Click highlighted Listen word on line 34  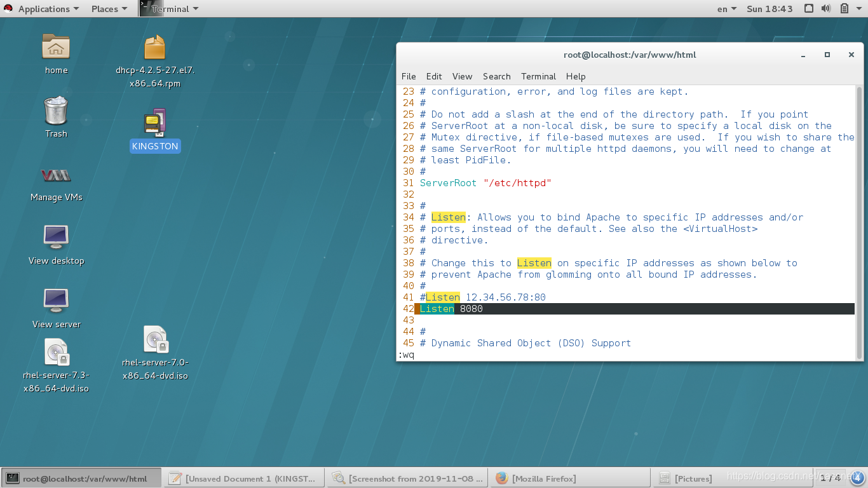click(449, 217)
